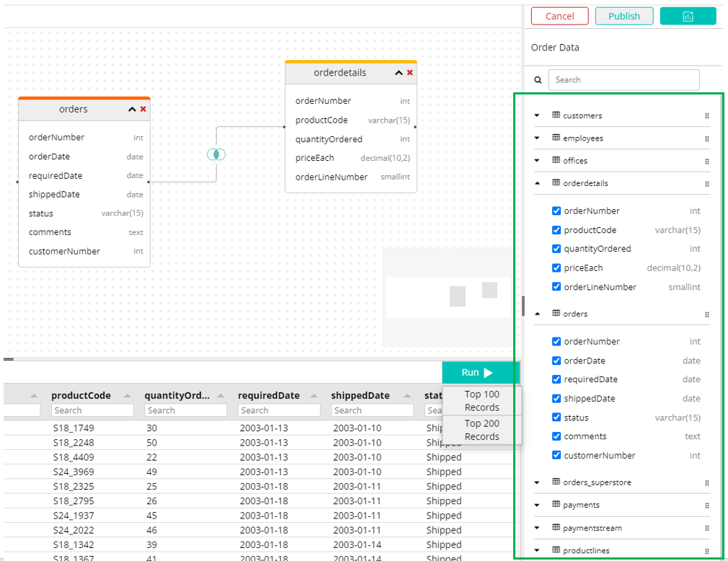This screenshot has height=561, width=728.
Task: Click the Search input in the Order Data panel
Action: pyautogui.click(x=623, y=79)
